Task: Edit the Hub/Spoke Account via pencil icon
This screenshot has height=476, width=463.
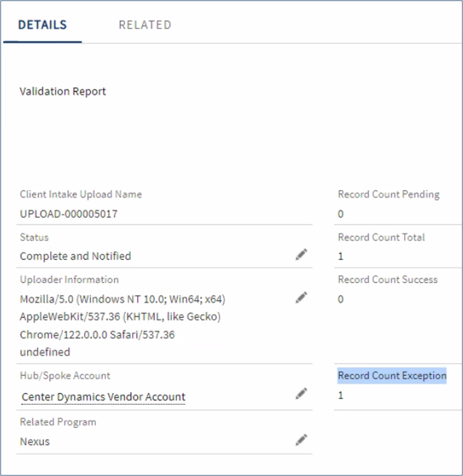Action: (301, 393)
